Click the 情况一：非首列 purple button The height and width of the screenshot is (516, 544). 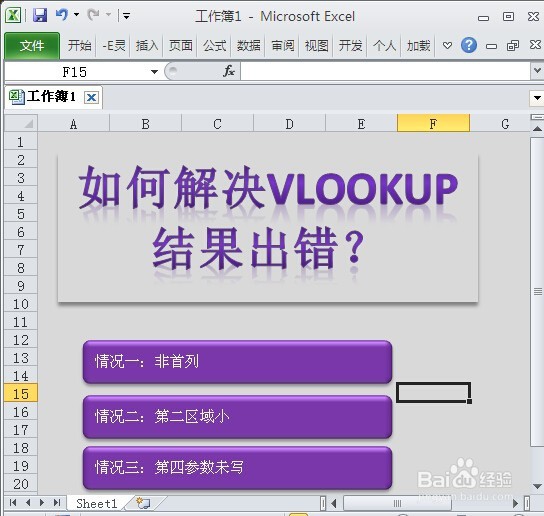pyautogui.click(x=237, y=362)
